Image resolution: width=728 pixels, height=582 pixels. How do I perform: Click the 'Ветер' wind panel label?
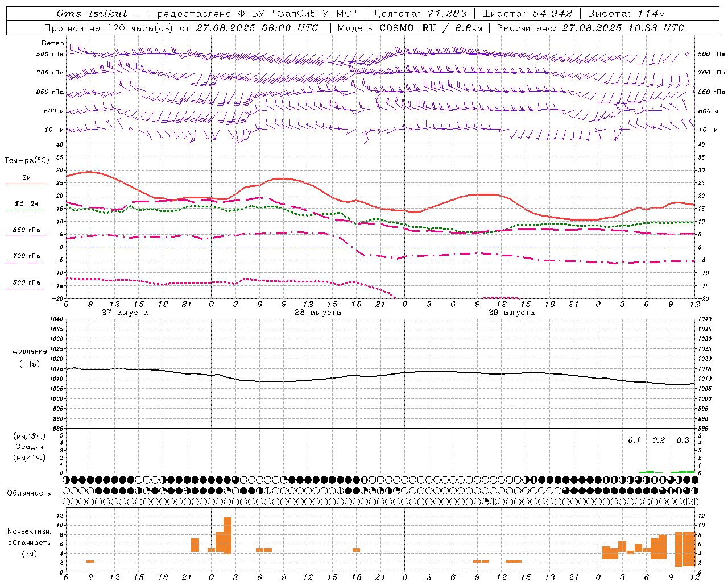52,43
